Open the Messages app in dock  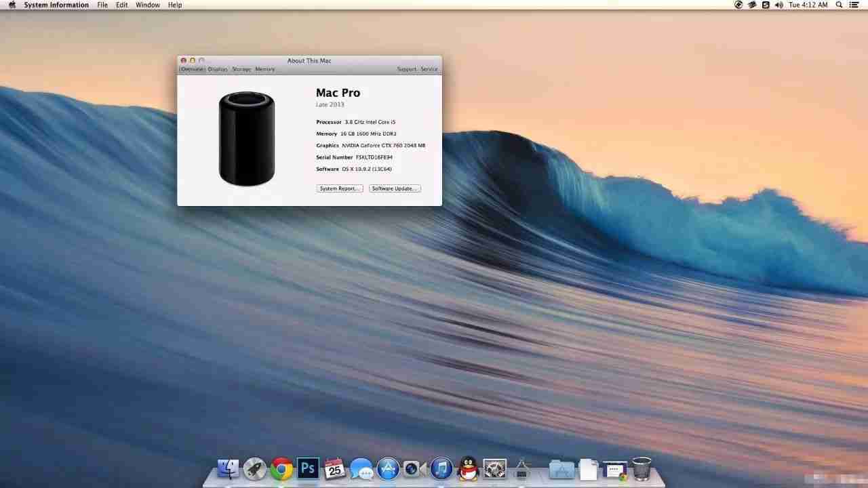(361, 468)
